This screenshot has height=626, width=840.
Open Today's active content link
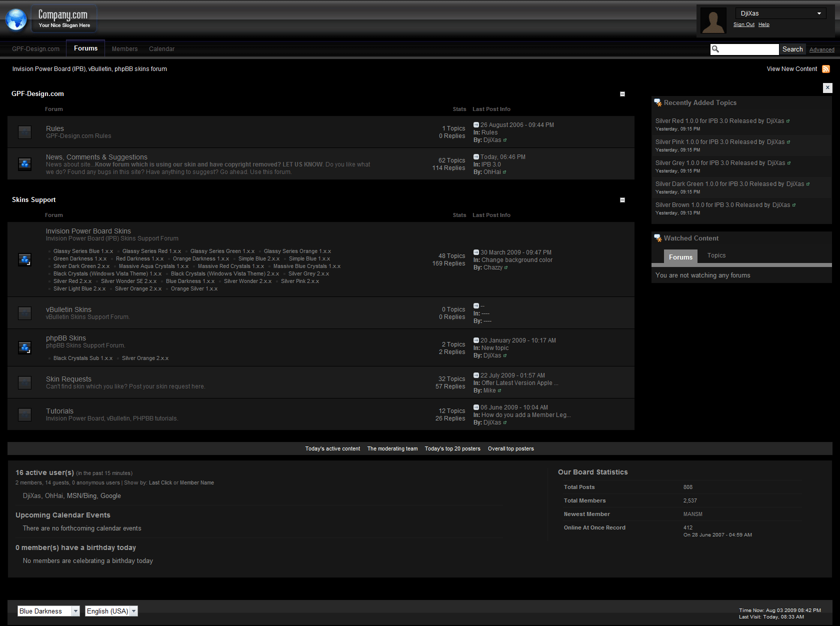coord(332,448)
